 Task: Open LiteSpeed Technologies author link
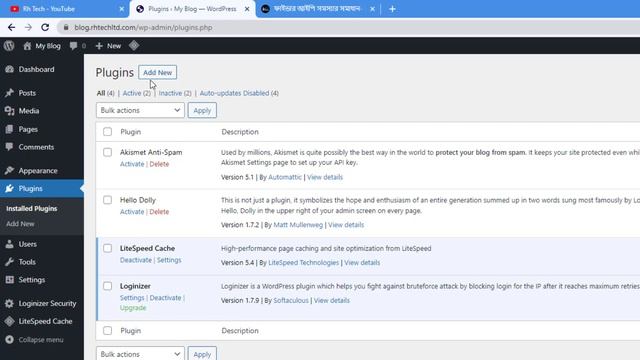[303, 262]
